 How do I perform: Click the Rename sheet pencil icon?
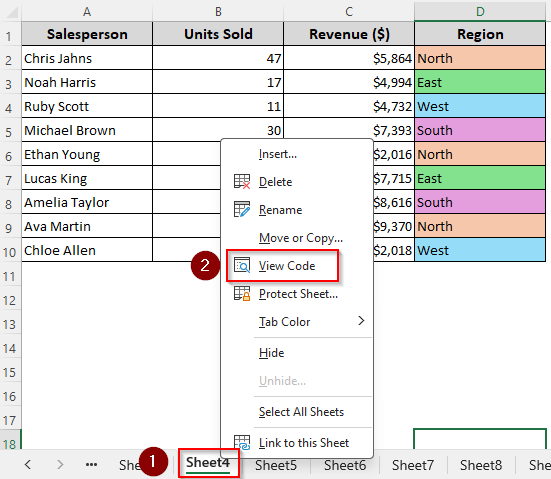242,209
